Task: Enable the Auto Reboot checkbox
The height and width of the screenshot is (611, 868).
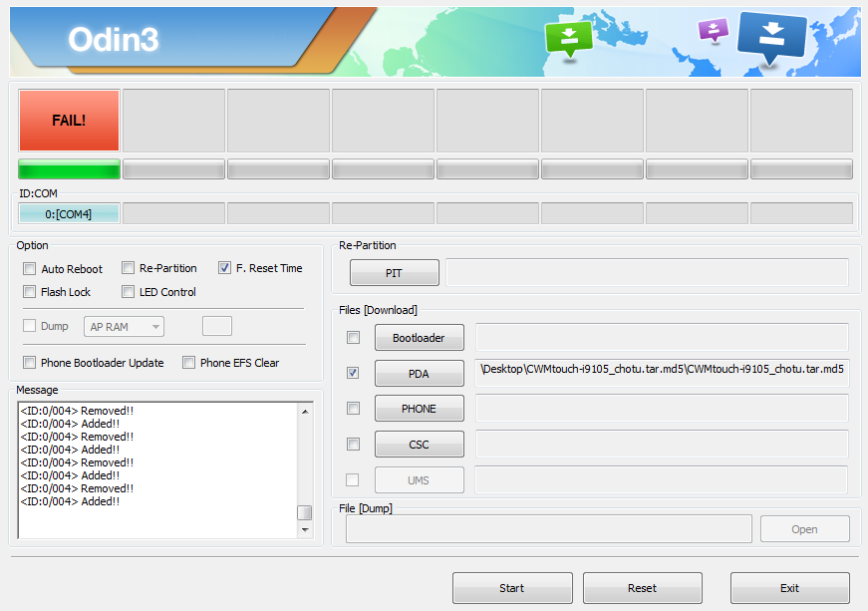Action: 29,269
